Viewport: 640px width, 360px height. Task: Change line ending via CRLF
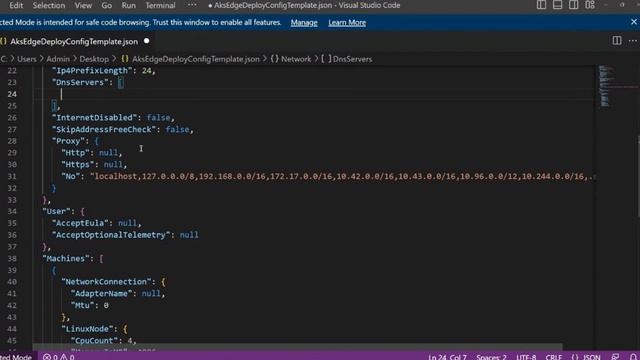(554, 357)
